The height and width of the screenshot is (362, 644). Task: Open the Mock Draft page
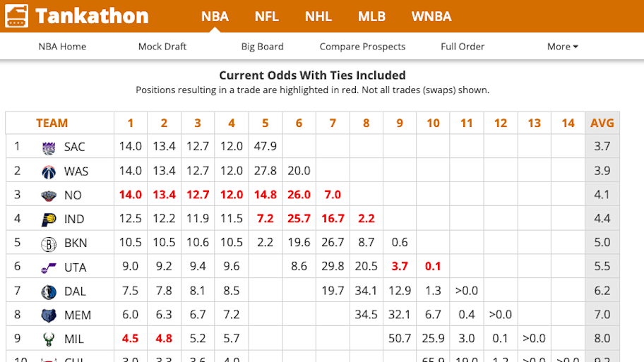(x=162, y=47)
